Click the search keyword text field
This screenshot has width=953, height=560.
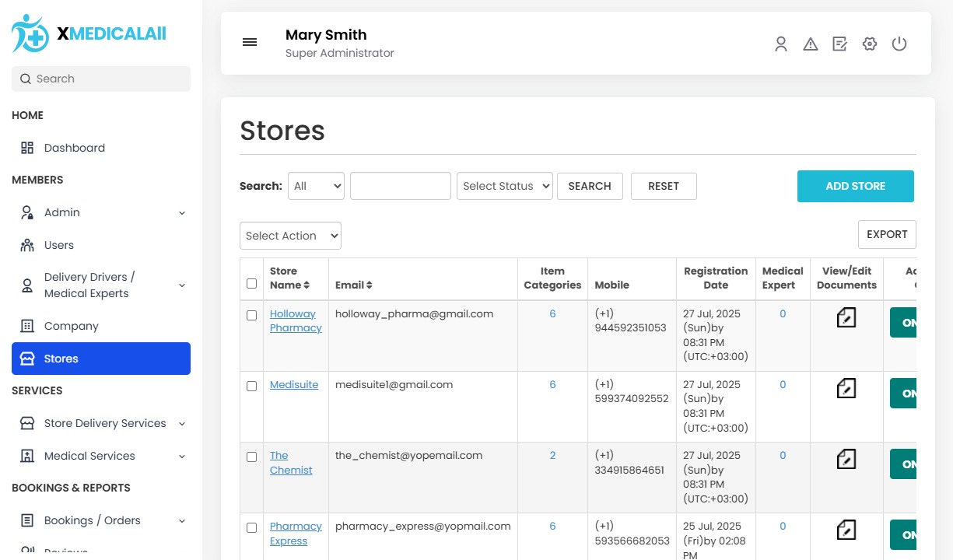pos(400,187)
